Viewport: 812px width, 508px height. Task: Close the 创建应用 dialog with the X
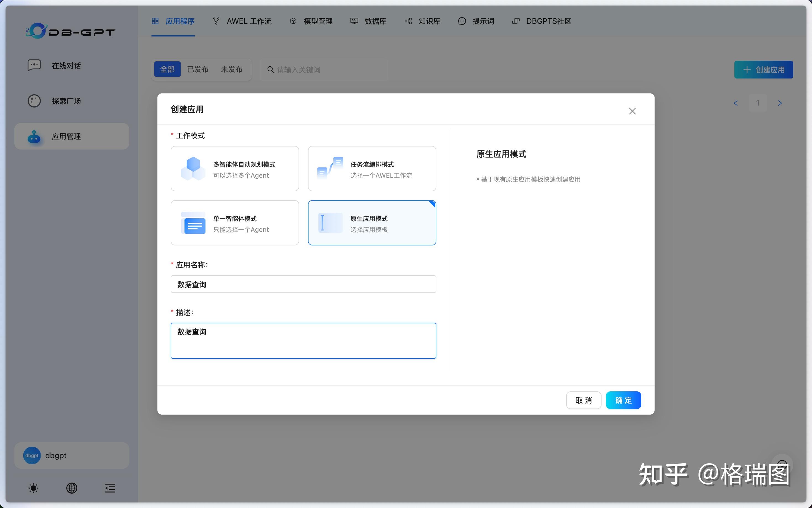click(x=632, y=111)
